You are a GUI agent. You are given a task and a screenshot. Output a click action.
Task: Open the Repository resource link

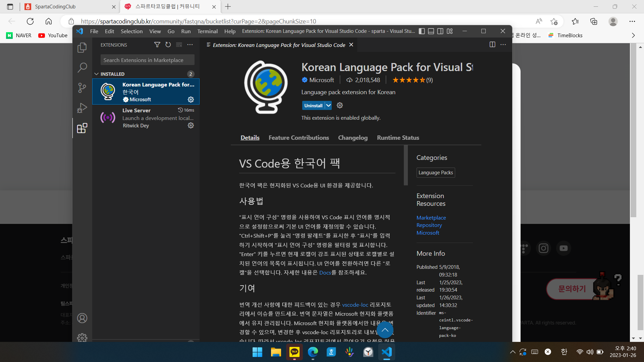[x=429, y=225]
